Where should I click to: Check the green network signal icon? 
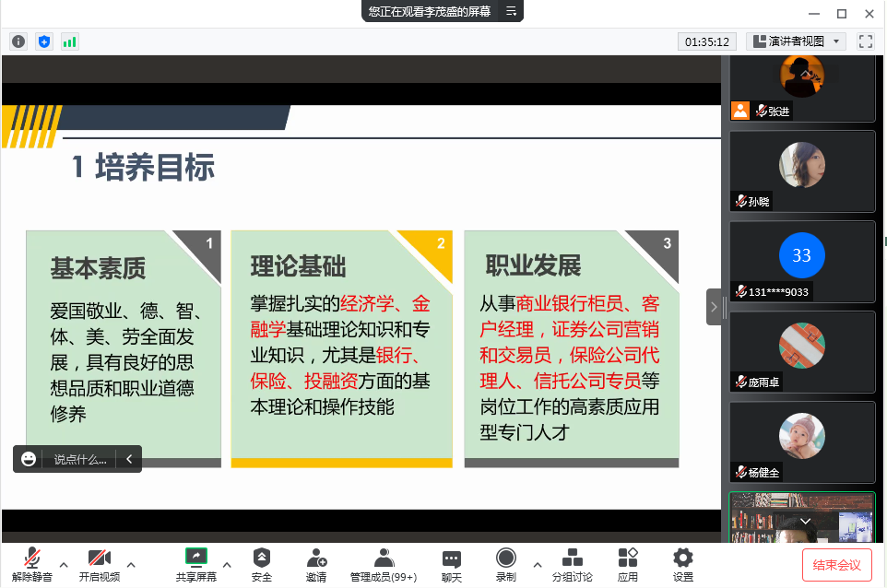pyautogui.click(x=69, y=41)
